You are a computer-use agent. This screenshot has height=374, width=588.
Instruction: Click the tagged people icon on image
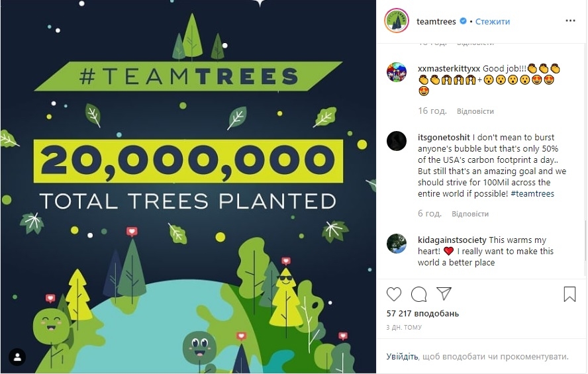click(x=18, y=357)
